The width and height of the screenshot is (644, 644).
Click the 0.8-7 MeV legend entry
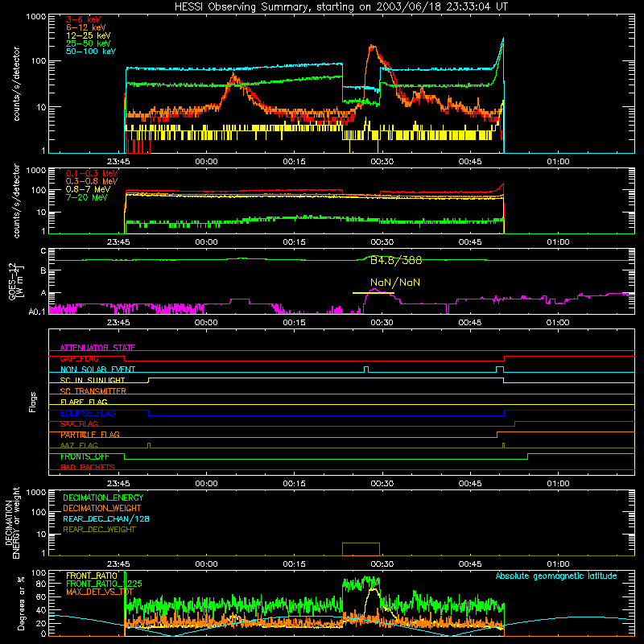pos(88,189)
